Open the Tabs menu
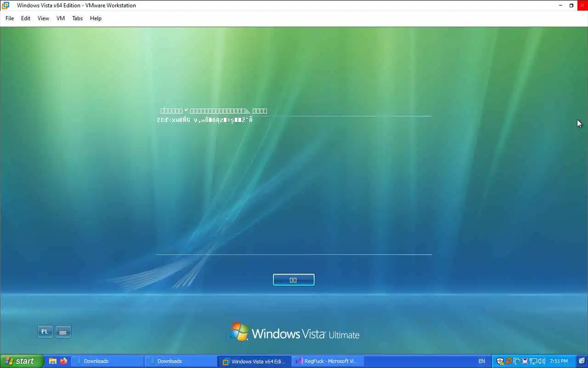Screen dimensions: 588x368 pyautogui.click(x=78, y=18)
